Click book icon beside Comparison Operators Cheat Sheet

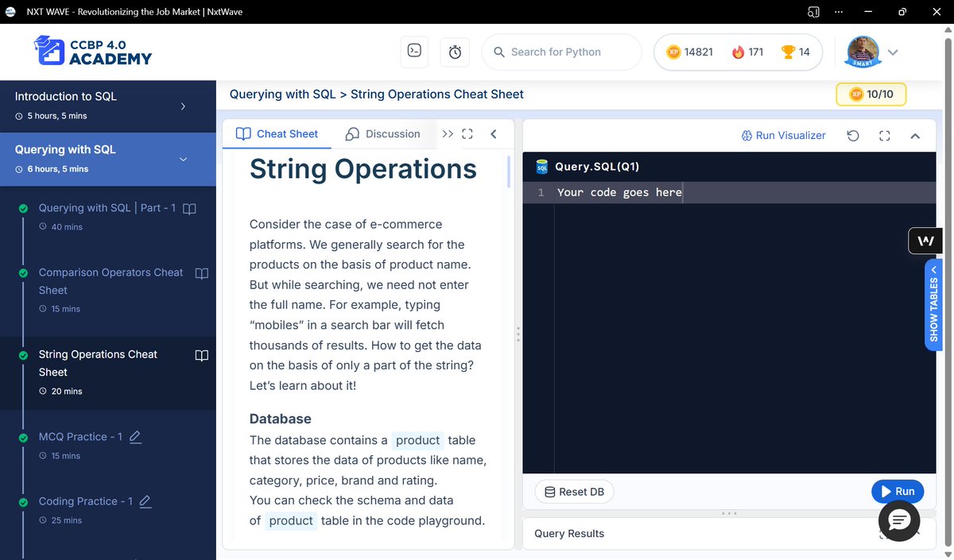coord(202,273)
